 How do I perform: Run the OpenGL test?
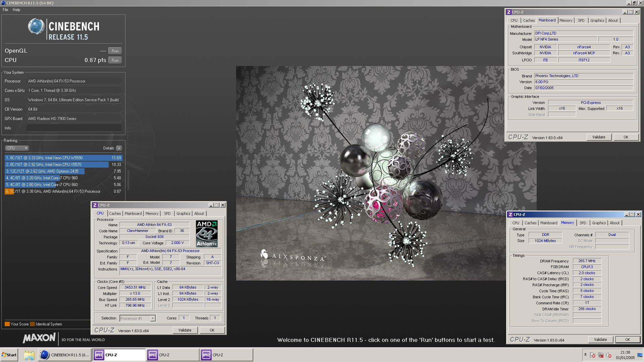[x=115, y=51]
